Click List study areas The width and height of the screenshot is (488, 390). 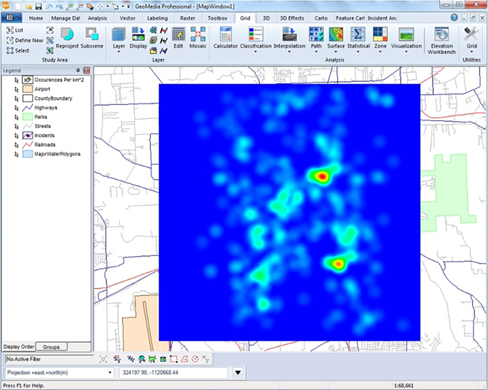point(15,30)
